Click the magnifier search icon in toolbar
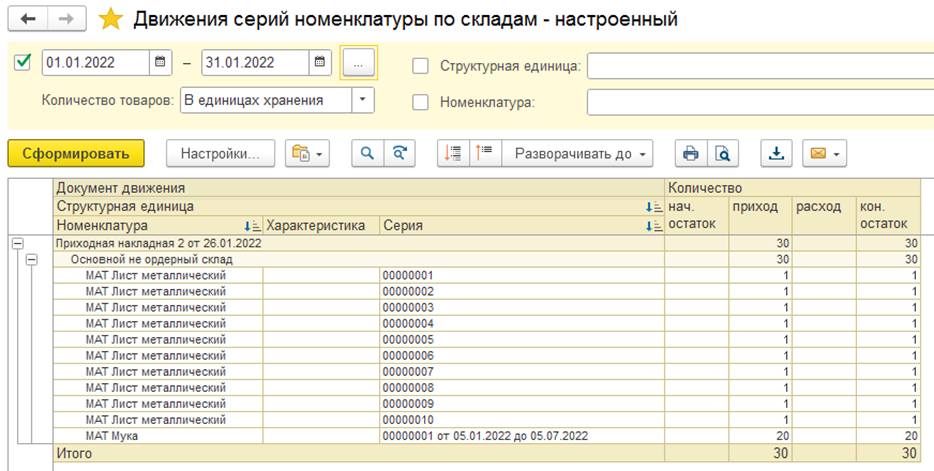The height and width of the screenshot is (471, 934). coord(368,154)
